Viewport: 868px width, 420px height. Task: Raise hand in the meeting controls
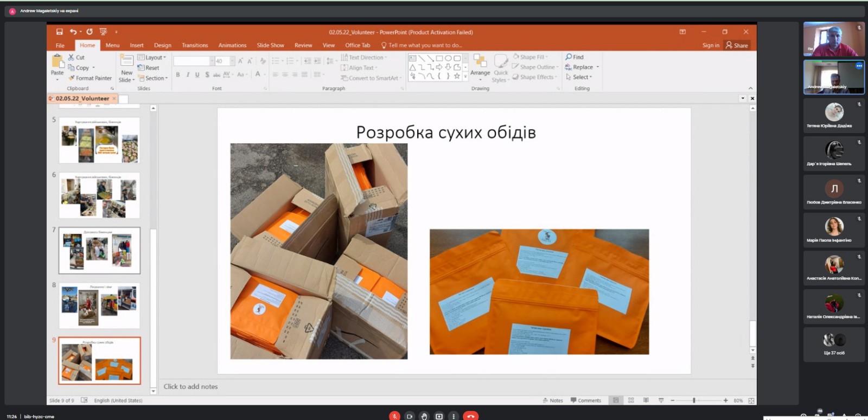pos(424,416)
